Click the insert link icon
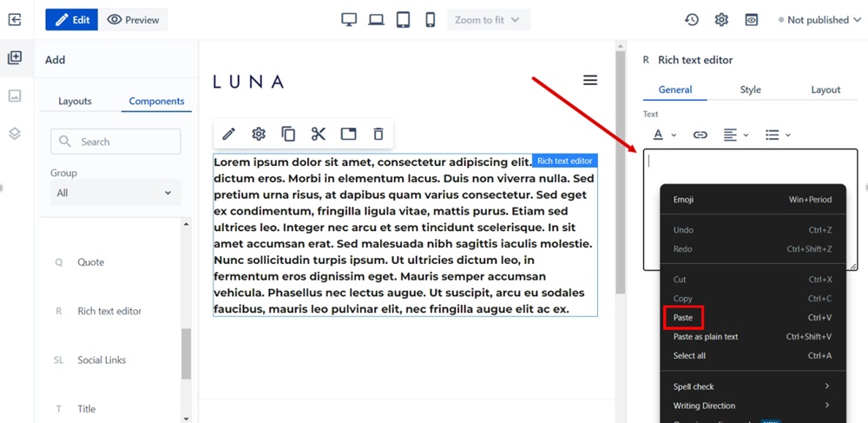 coord(700,135)
